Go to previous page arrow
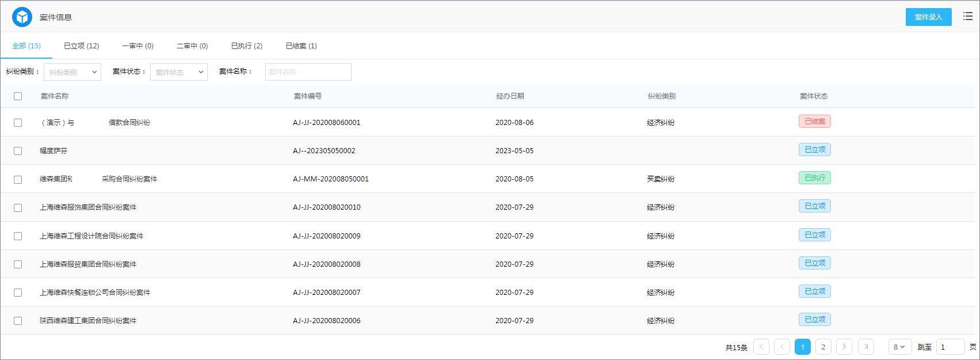The image size is (980, 360). coord(781,347)
